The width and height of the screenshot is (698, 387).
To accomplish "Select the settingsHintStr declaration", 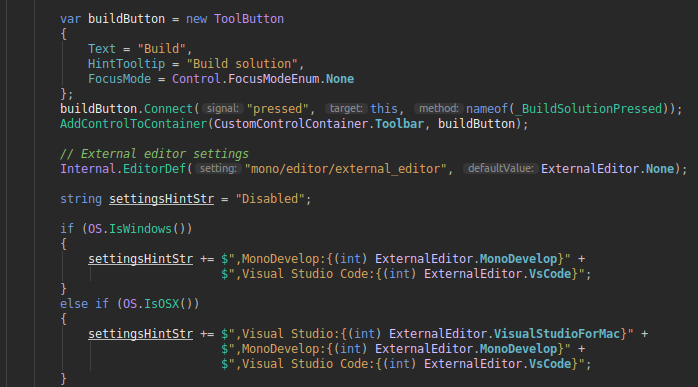I will (162, 199).
